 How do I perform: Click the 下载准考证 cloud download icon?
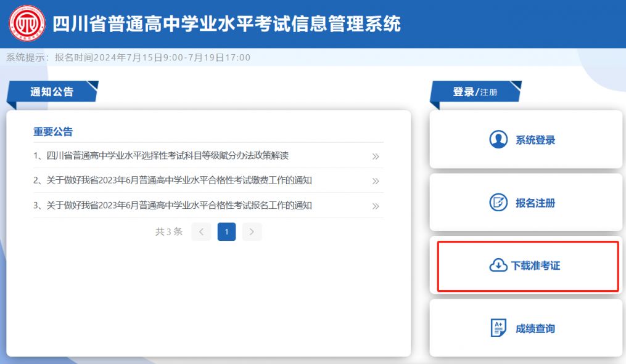point(498,265)
